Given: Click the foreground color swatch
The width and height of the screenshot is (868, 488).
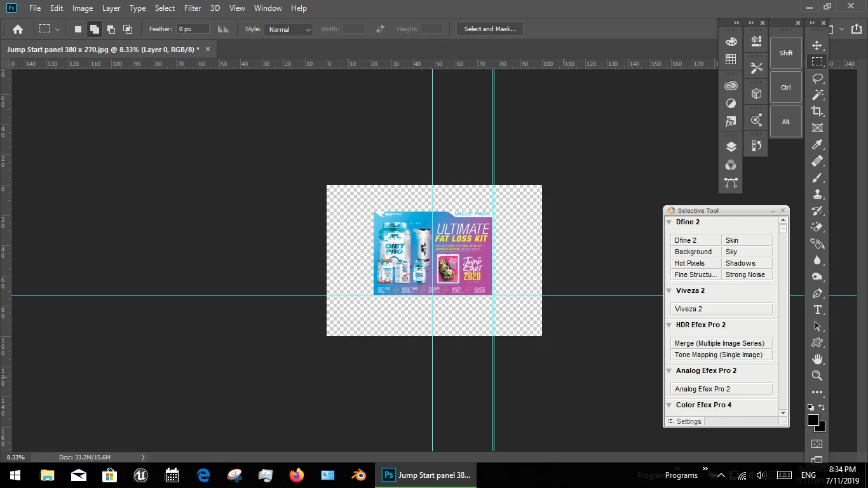Looking at the screenshot, I should pyautogui.click(x=813, y=420).
